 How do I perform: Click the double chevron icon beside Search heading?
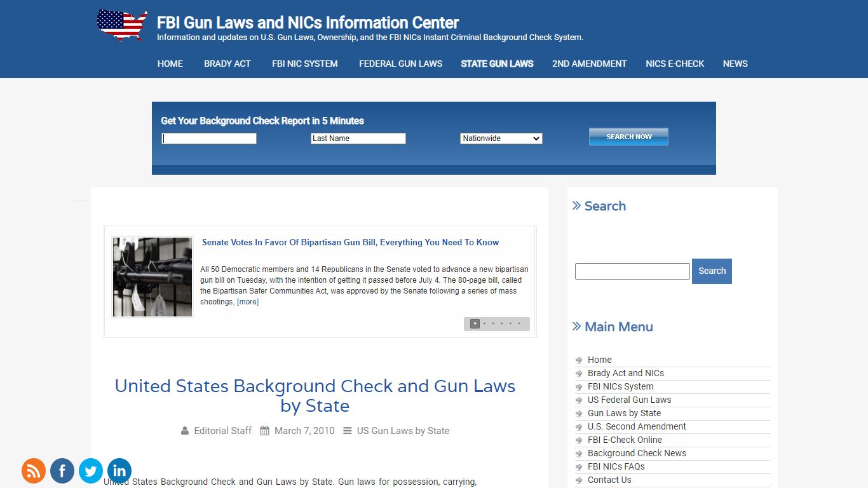[577, 205]
